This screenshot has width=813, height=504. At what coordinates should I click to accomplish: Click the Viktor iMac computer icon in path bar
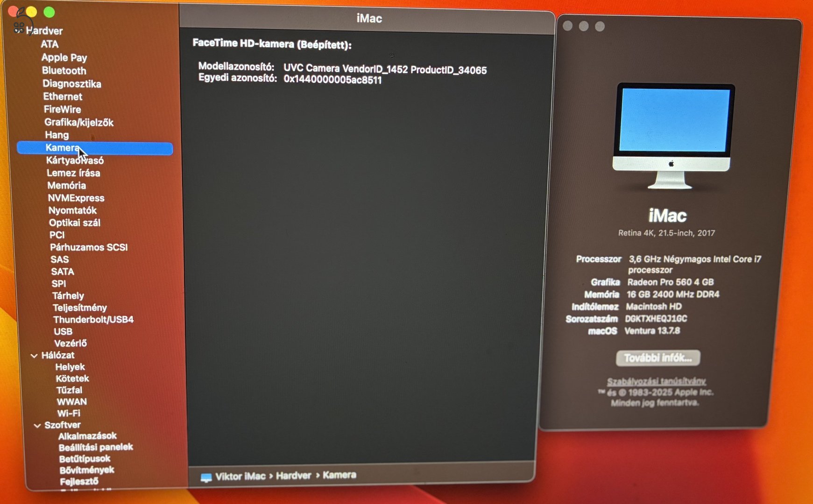(x=206, y=477)
